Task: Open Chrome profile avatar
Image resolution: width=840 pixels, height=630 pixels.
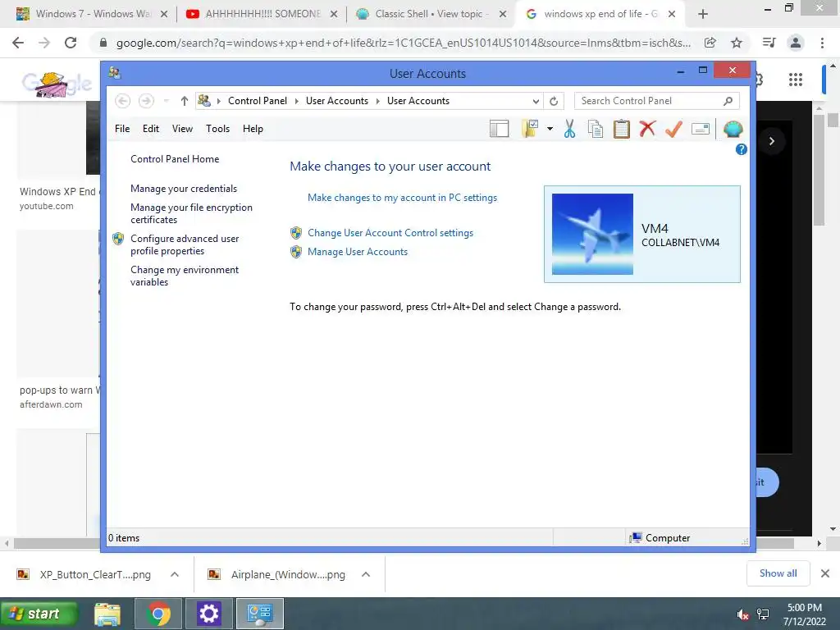Action: 796,43
